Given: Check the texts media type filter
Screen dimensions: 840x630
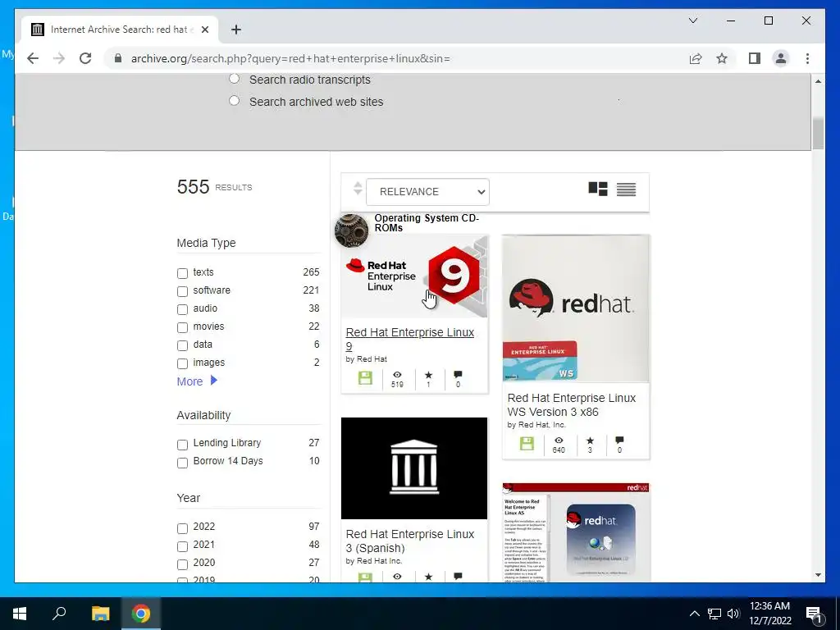Looking at the screenshot, I should click(x=182, y=273).
